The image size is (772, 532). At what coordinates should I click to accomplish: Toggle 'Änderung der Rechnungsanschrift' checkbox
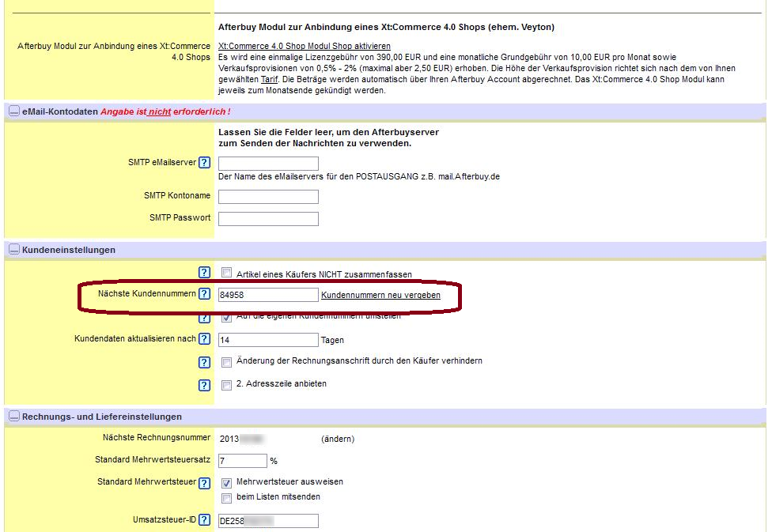(x=227, y=362)
